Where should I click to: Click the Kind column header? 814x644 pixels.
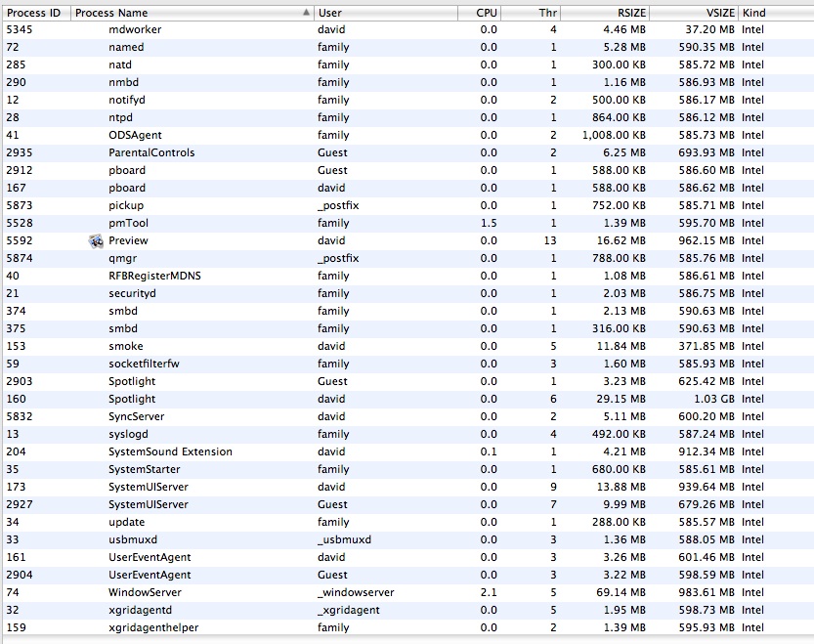[776, 13]
